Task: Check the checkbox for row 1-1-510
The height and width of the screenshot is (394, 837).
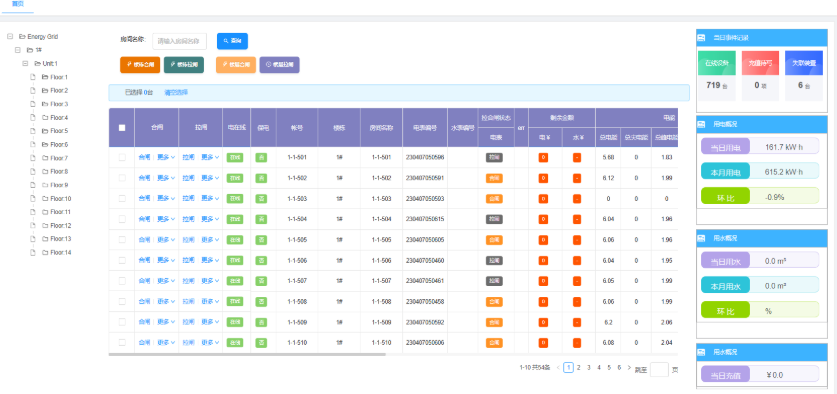Action: 122,342
